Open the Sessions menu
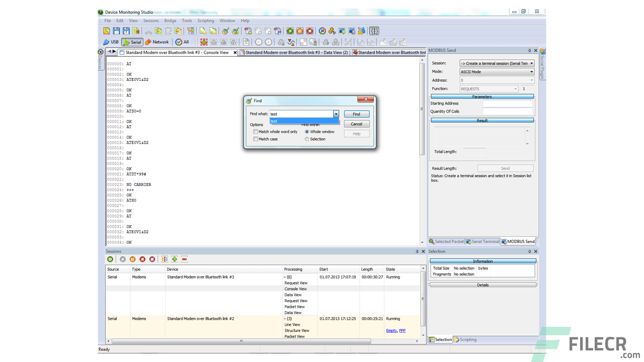Image resolution: width=644 pixels, height=362 pixels. 151,21
